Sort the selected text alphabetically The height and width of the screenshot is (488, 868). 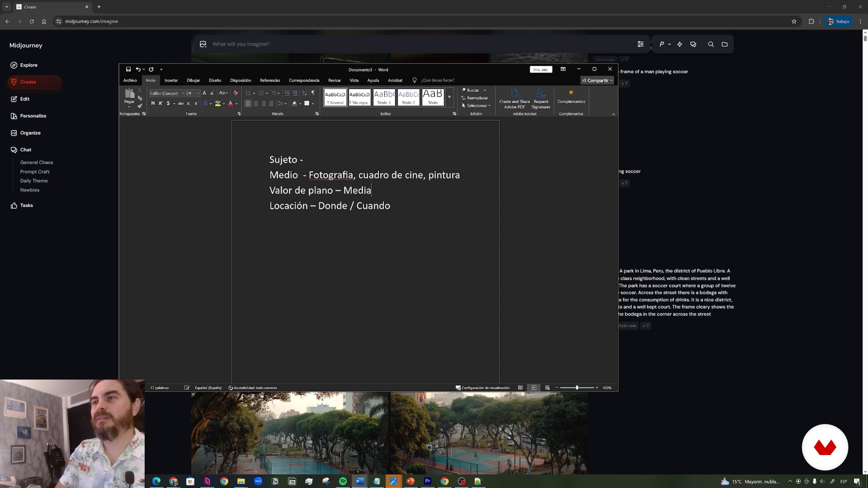click(304, 93)
